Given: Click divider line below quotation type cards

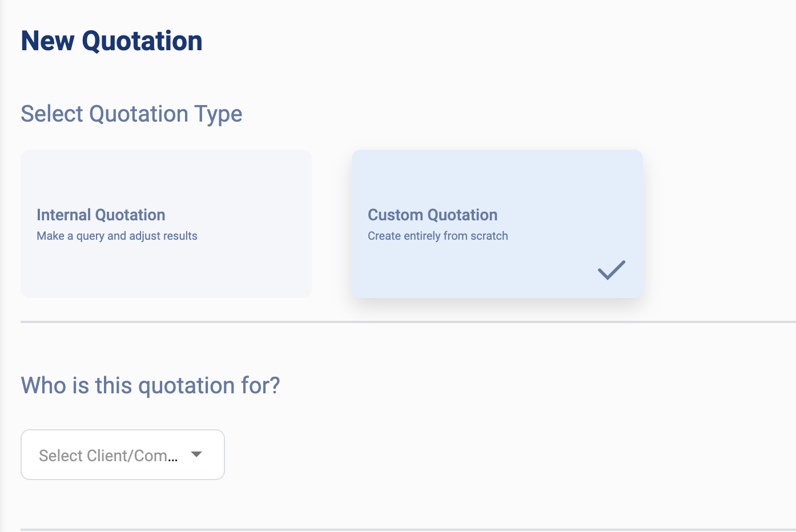Looking at the screenshot, I should (x=400, y=322).
